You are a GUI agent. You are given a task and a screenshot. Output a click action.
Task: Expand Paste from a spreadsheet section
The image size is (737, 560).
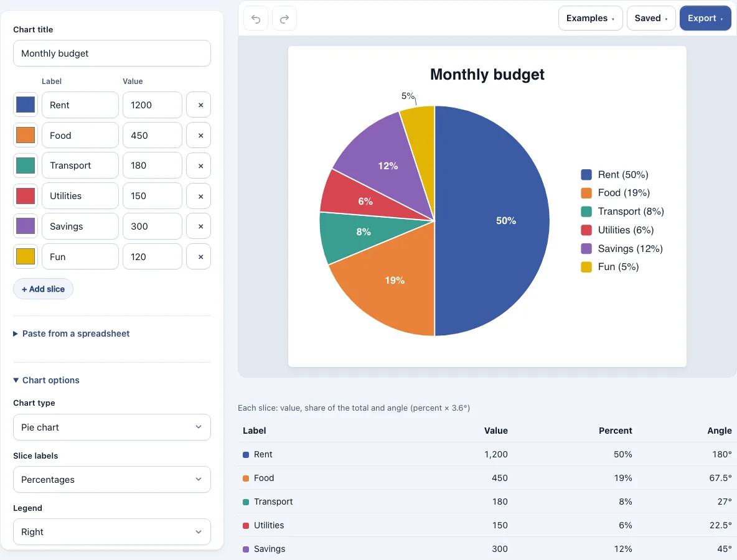tap(72, 334)
